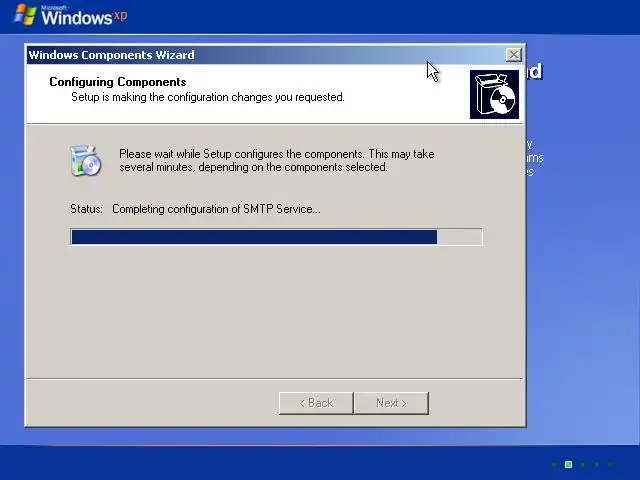Click the 'Setup is making the configuration changes' text

(x=208, y=97)
